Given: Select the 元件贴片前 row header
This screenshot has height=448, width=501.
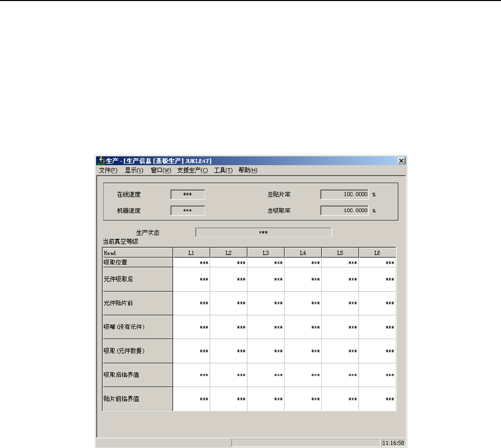Looking at the screenshot, I should 138,303.
